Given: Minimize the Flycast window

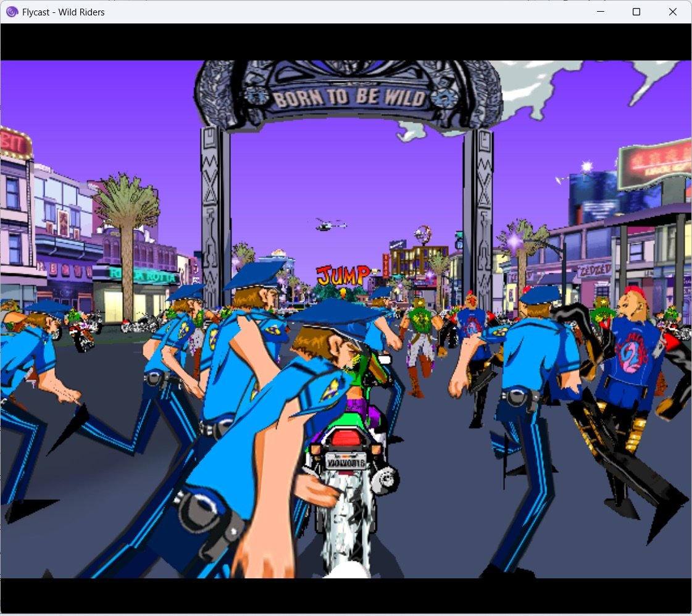Looking at the screenshot, I should point(599,12).
